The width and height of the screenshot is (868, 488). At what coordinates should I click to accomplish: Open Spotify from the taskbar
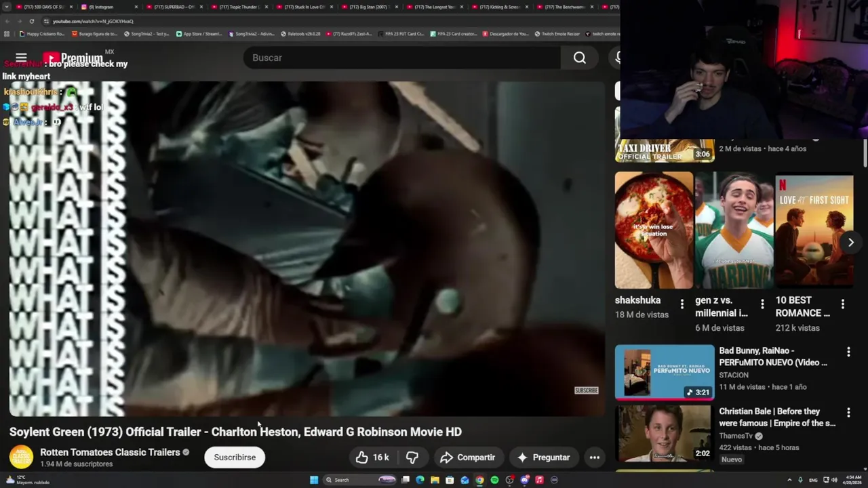494,480
